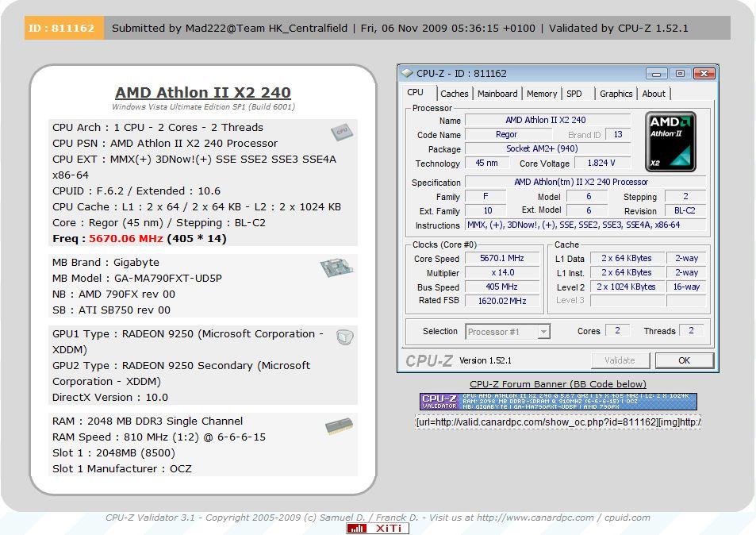Click the Stepping value 2

pos(685,196)
